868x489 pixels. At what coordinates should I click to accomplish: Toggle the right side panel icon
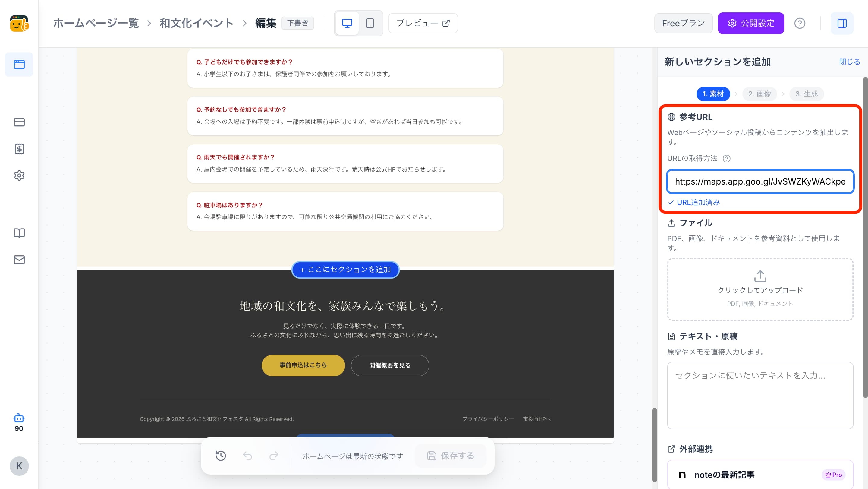(x=842, y=23)
